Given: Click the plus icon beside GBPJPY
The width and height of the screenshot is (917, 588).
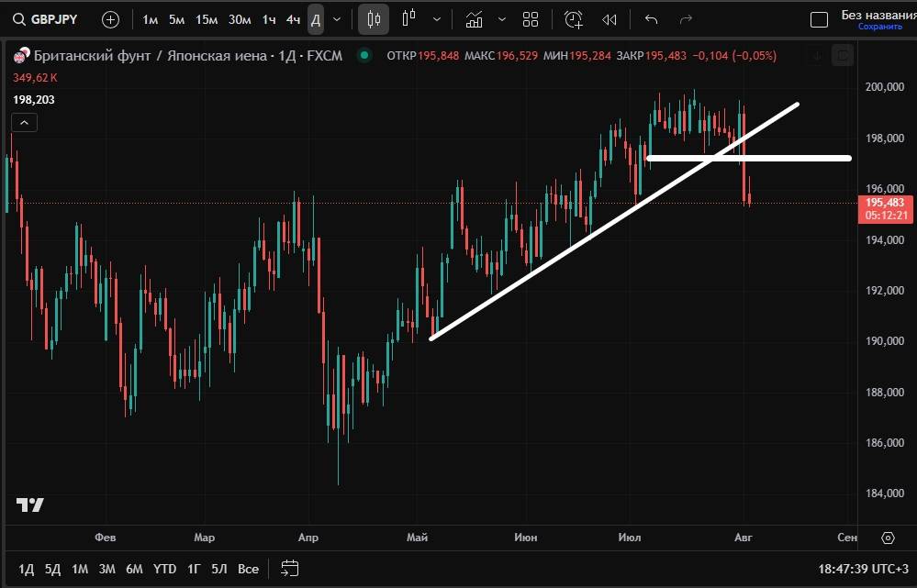Looking at the screenshot, I should pyautogui.click(x=110, y=19).
